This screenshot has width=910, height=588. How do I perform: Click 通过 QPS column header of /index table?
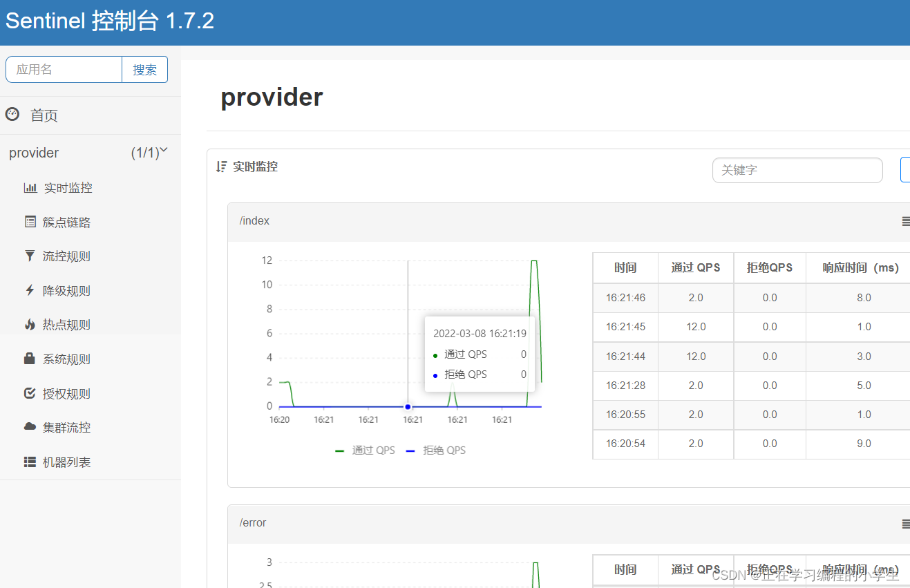(x=696, y=267)
